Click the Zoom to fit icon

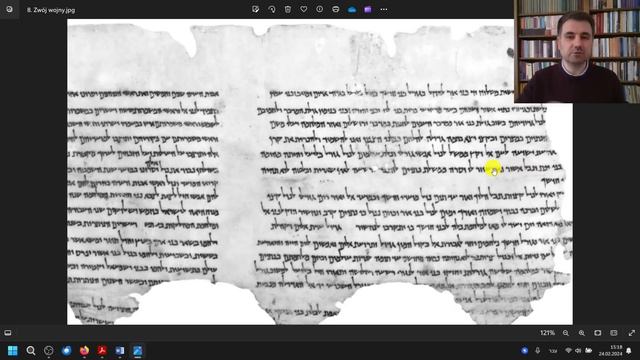tap(598, 333)
